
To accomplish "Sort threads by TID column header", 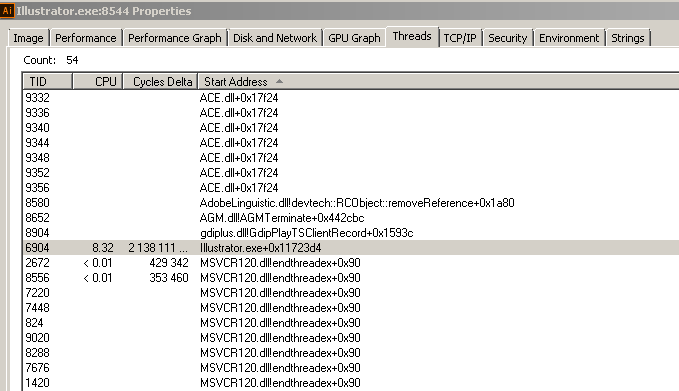I will (47, 81).
